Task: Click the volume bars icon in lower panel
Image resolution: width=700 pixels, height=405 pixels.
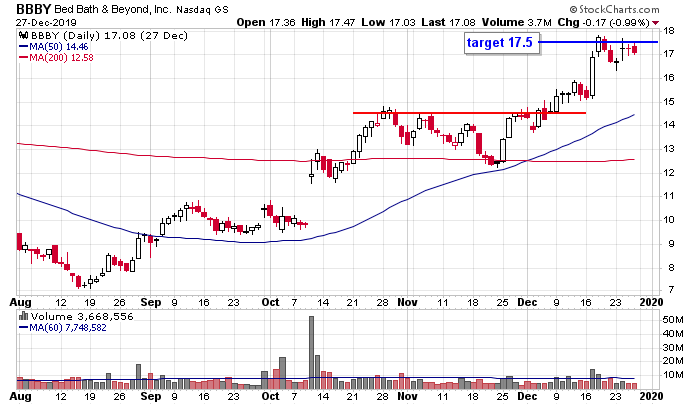Action: click(x=24, y=316)
